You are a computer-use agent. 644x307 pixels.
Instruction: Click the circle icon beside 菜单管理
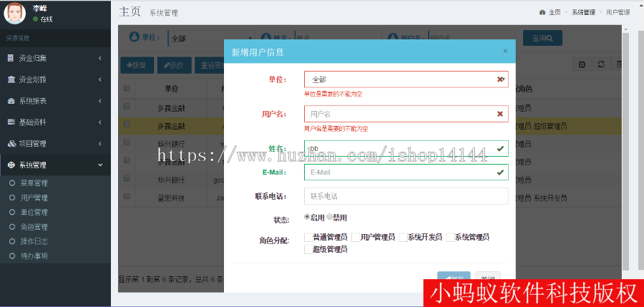point(12,183)
